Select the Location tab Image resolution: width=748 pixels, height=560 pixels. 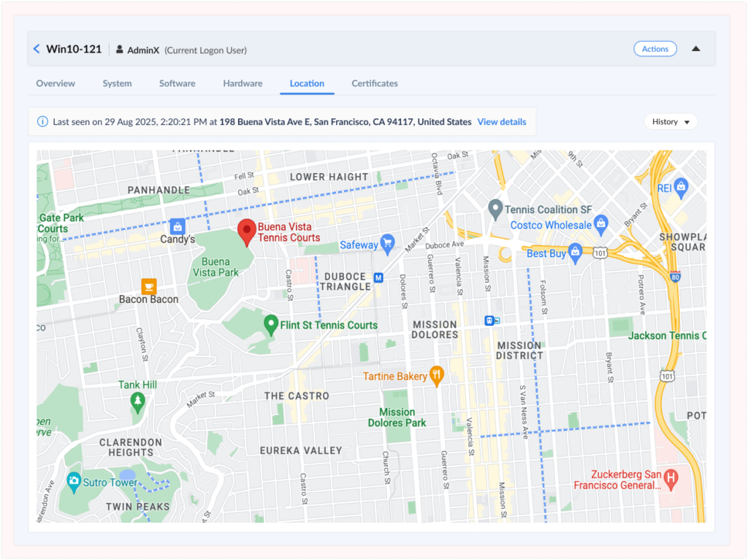(x=307, y=83)
